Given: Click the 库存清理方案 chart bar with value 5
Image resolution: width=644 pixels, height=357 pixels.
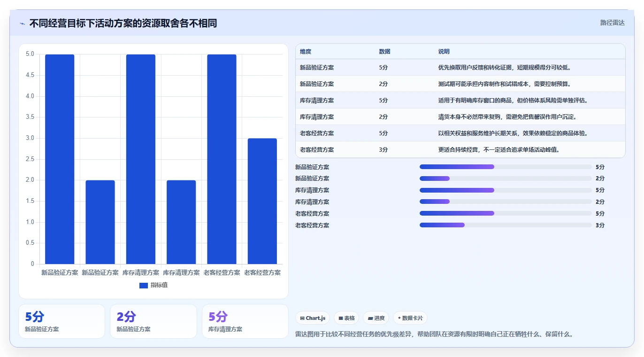Looking at the screenshot, I should coord(140,159).
